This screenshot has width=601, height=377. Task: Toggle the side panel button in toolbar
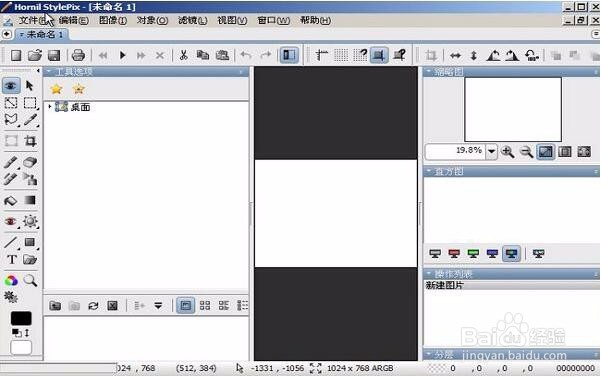(x=289, y=56)
